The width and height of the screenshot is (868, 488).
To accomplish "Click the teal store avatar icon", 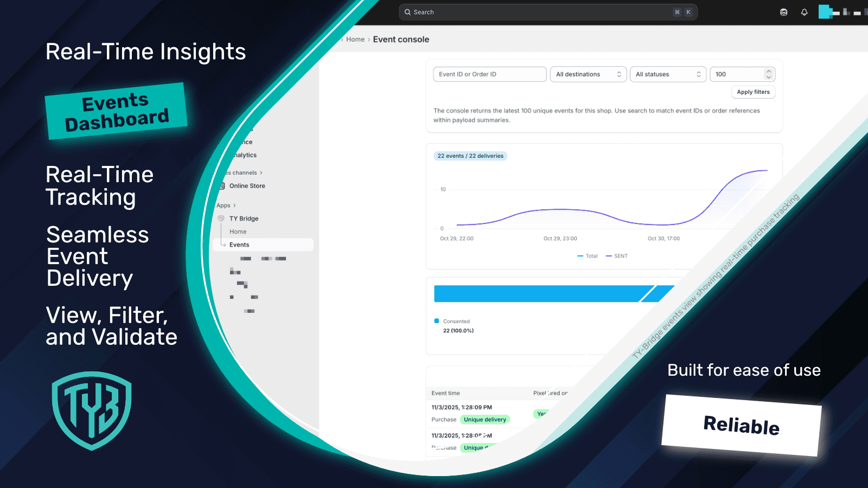I will (x=825, y=11).
